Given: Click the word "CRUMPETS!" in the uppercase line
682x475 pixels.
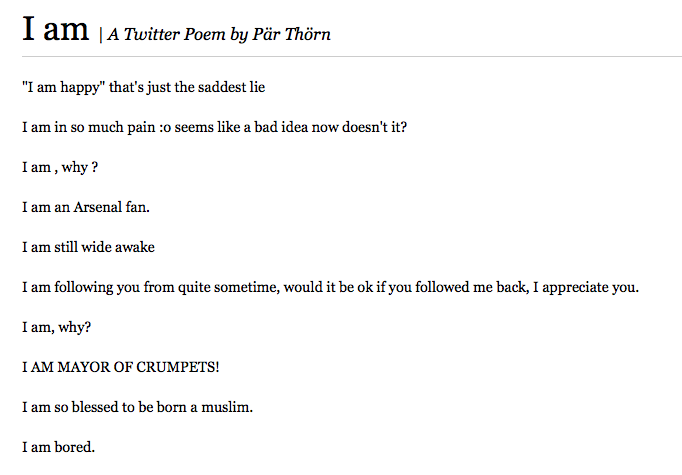Looking at the screenshot, I should pyautogui.click(x=178, y=367).
